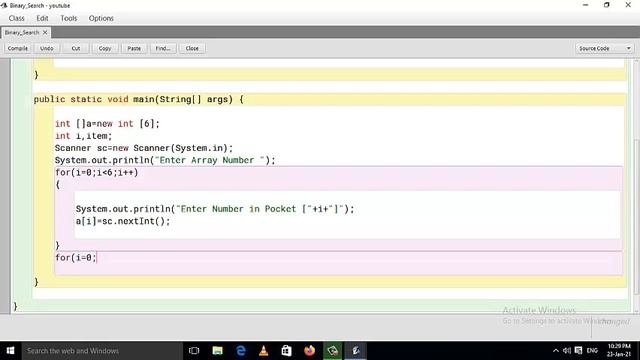Open the Windows Start menu
Viewport: 640px width, 360px height.
[11, 351]
